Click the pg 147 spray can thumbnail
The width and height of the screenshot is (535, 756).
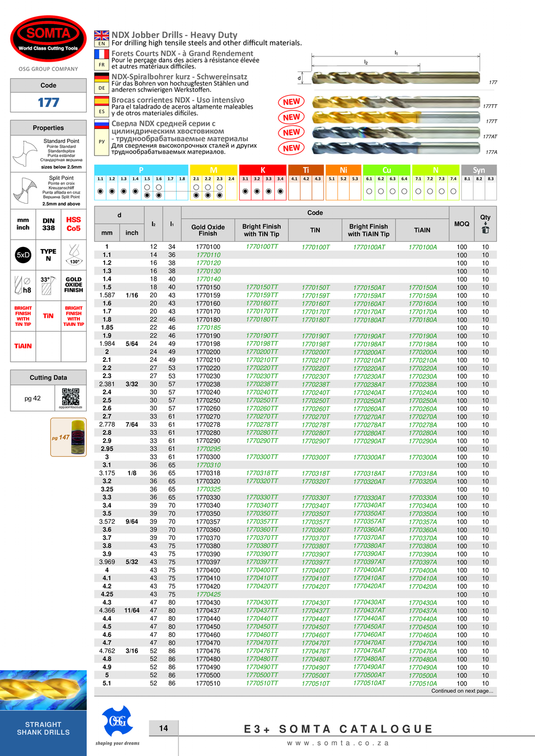[68, 437]
